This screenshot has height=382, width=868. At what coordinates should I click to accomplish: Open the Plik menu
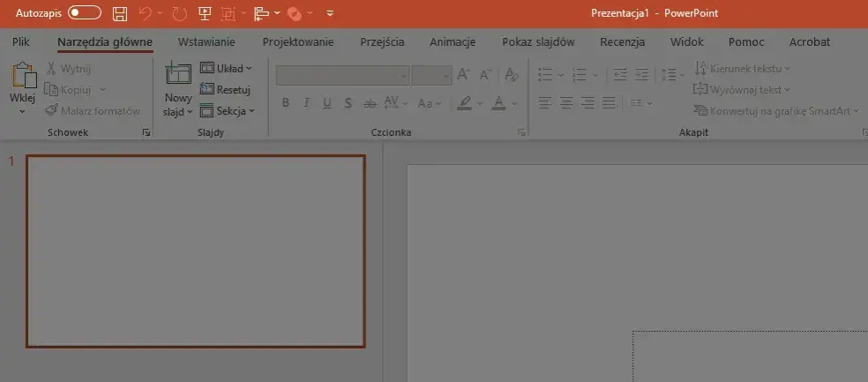click(x=21, y=42)
